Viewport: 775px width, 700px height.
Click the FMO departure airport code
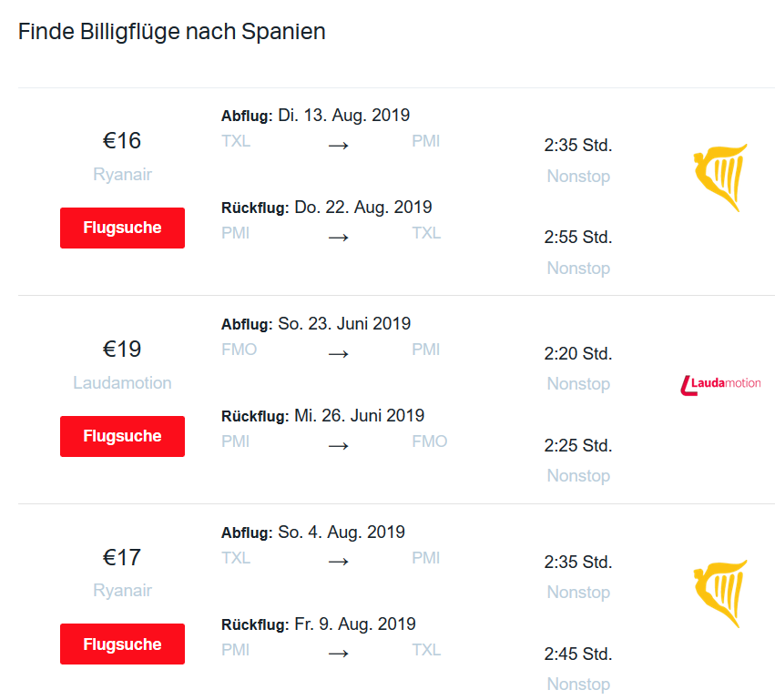[x=240, y=350]
